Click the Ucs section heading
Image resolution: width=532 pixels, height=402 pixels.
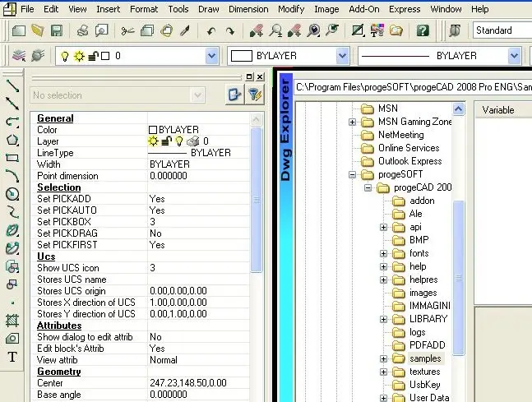pos(46,256)
